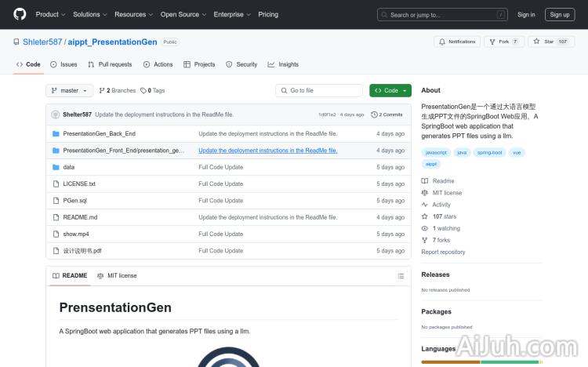Switch to the Issues tab
588x367 pixels.
64,64
